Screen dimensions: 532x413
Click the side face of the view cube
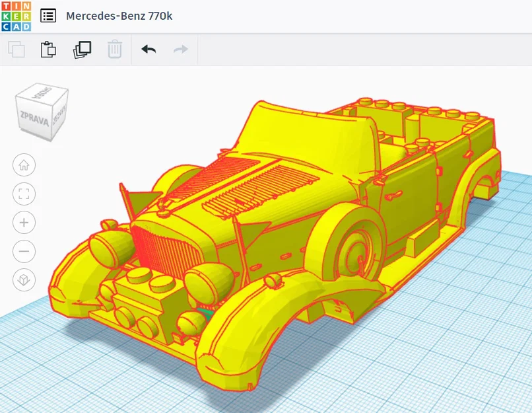click(59, 119)
